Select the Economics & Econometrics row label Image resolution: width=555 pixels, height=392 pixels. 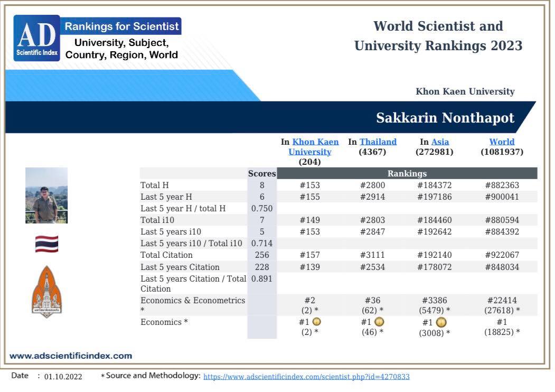tap(193, 305)
